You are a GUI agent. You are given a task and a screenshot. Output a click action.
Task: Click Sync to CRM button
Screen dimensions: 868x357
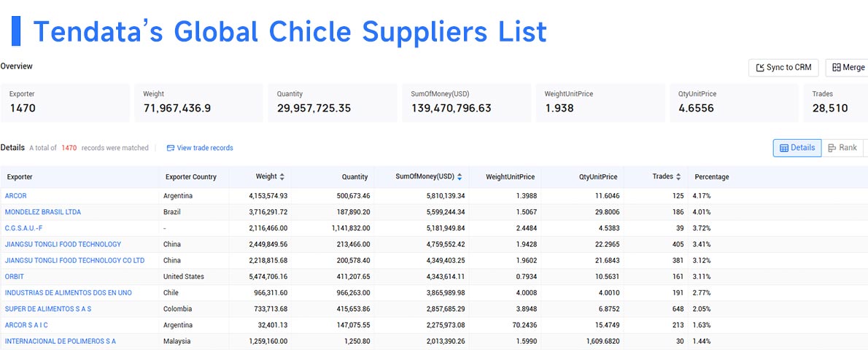point(783,68)
